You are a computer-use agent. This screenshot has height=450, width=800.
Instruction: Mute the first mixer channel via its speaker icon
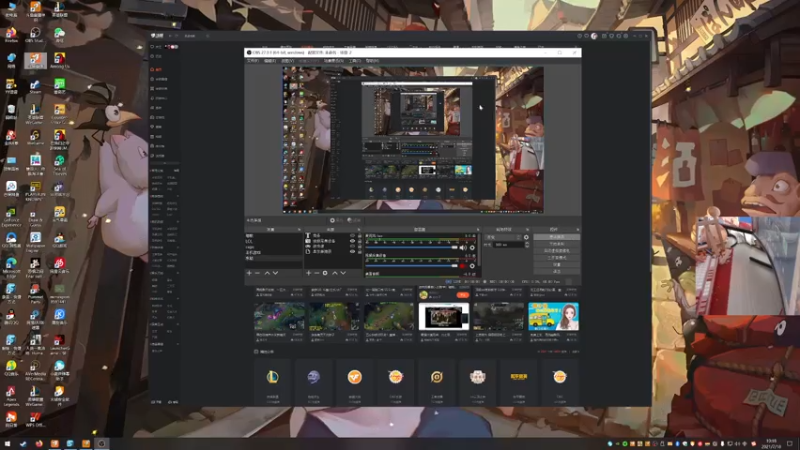[463, 248]
